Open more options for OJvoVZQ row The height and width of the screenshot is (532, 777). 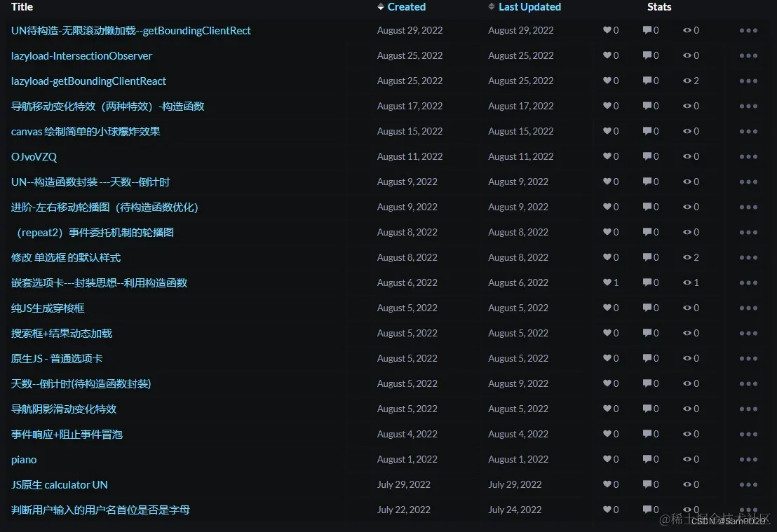click(x=748, y=156)
